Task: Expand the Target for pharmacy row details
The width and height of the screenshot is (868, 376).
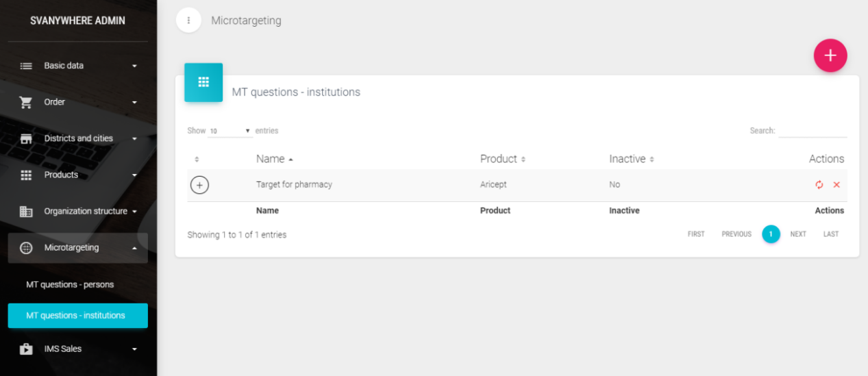Action: (199, 185)
